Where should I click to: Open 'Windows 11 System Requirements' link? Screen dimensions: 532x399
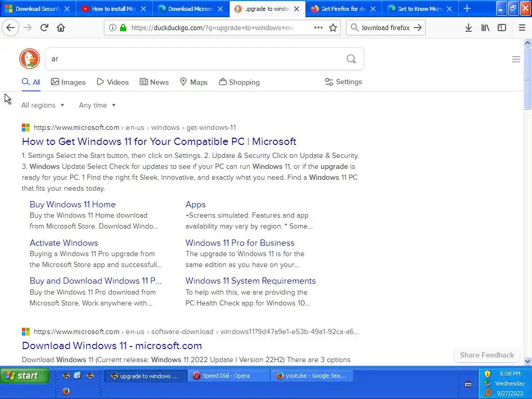click(250, 281)
